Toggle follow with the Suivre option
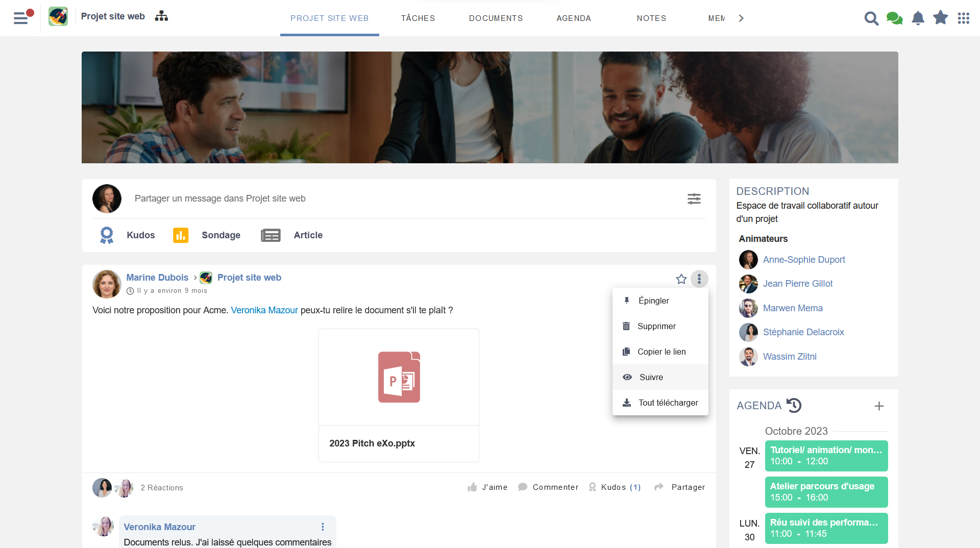 point(651,377)
